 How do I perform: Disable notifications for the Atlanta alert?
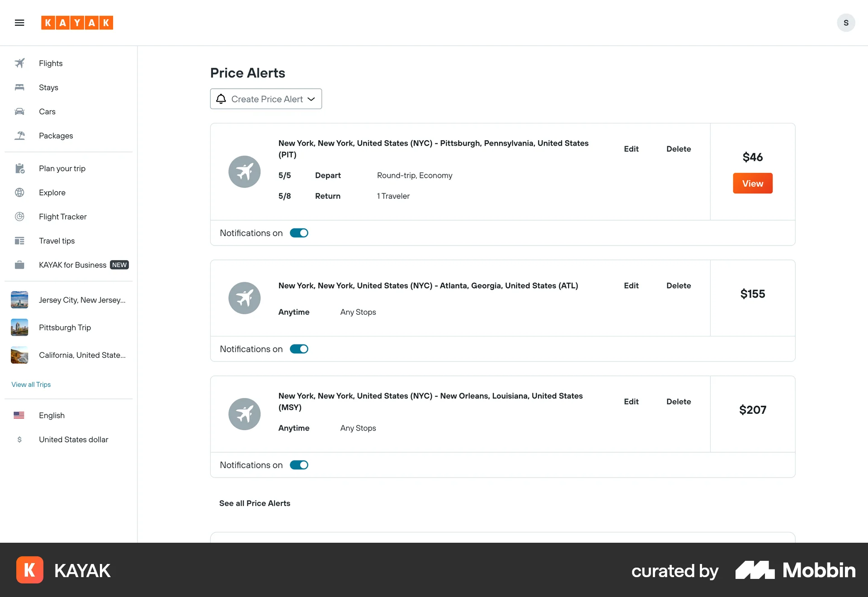point(299,349)
